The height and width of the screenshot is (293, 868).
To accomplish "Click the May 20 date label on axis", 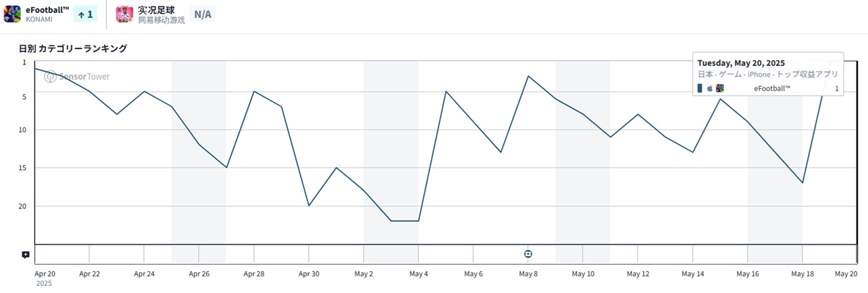I will (846, 274).
